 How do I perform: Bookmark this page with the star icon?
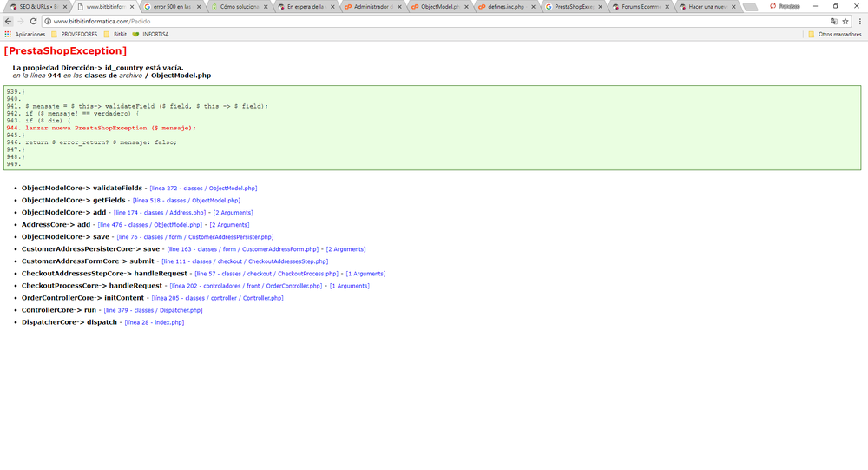(845, 21)
